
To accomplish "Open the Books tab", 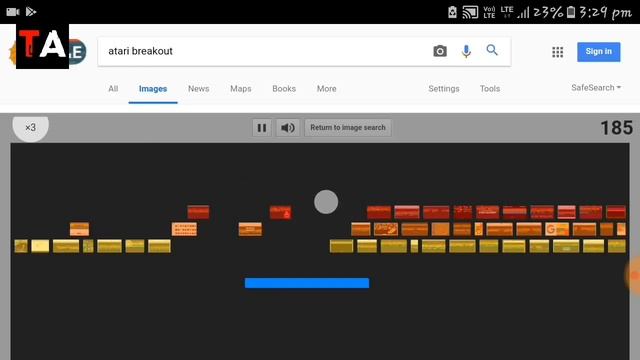I will coord(284,89).
